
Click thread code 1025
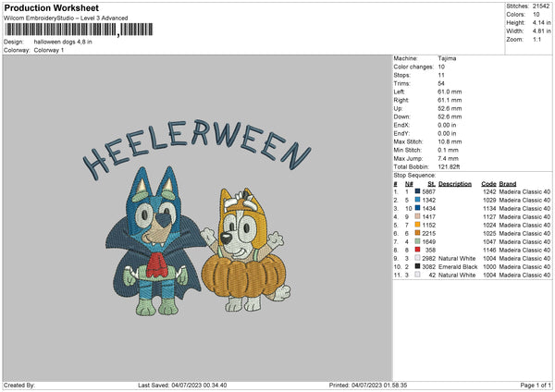click(489, 233)
